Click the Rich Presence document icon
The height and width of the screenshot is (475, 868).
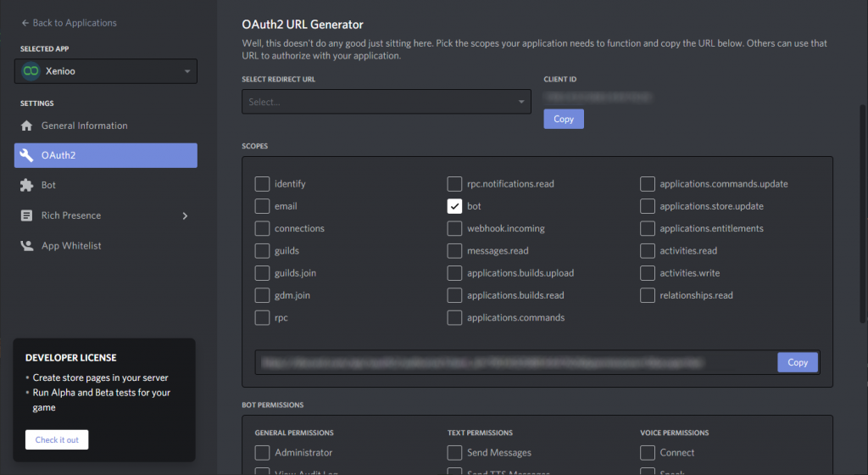pos(26,215)
